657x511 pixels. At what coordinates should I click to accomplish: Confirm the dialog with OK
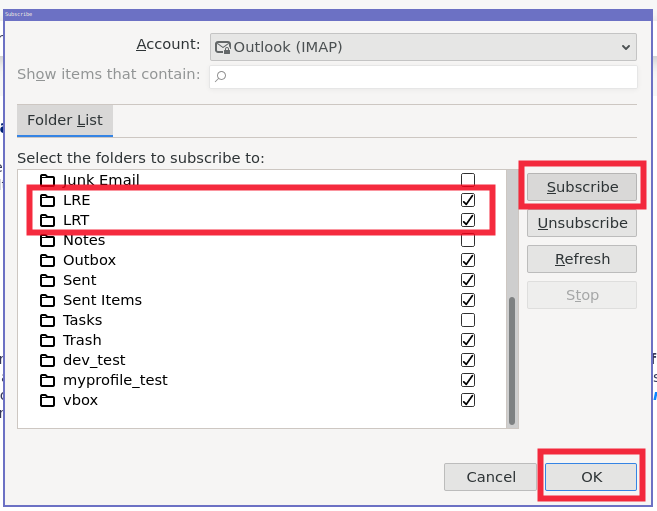point(591,477)
